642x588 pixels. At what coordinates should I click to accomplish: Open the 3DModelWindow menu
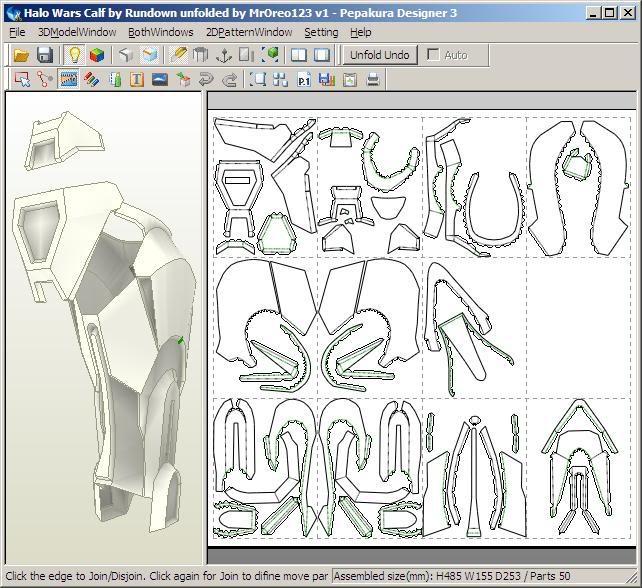coord(77,32)
